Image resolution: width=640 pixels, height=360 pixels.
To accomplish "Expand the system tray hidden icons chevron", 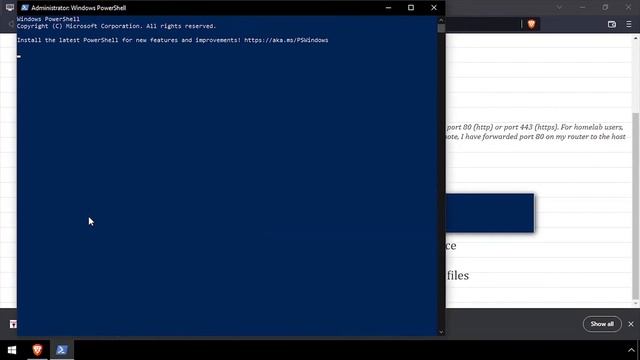I will (631, 350).
